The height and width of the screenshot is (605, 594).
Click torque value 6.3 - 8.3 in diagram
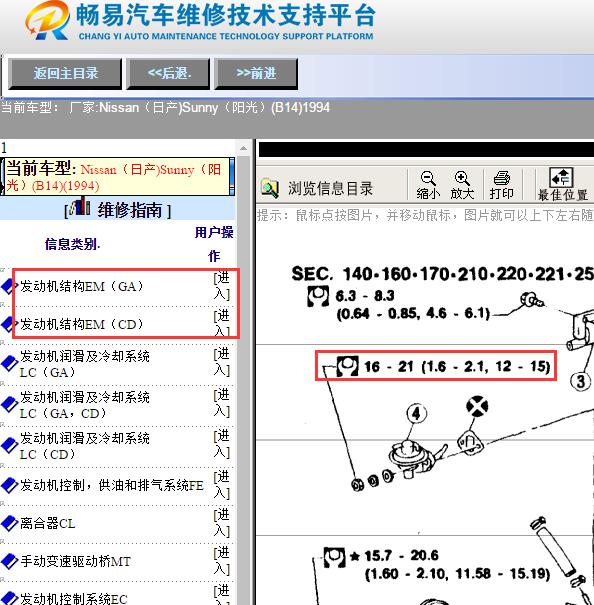tap(365, 296)
